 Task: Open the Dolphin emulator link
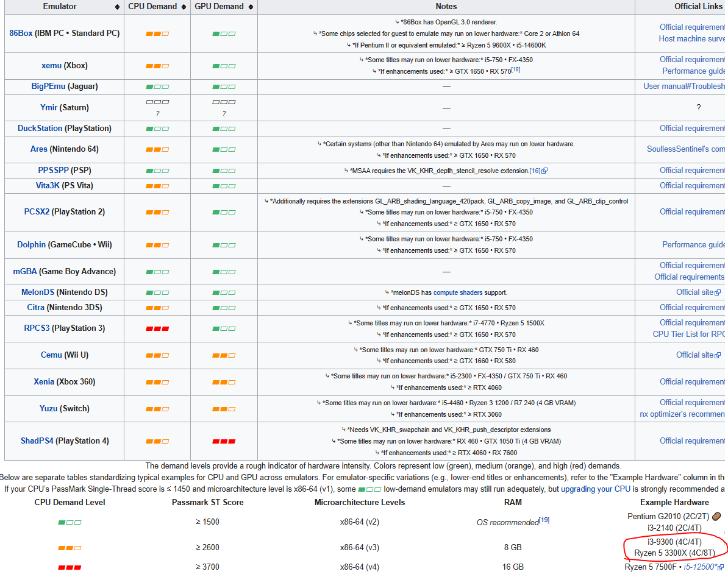32,245
